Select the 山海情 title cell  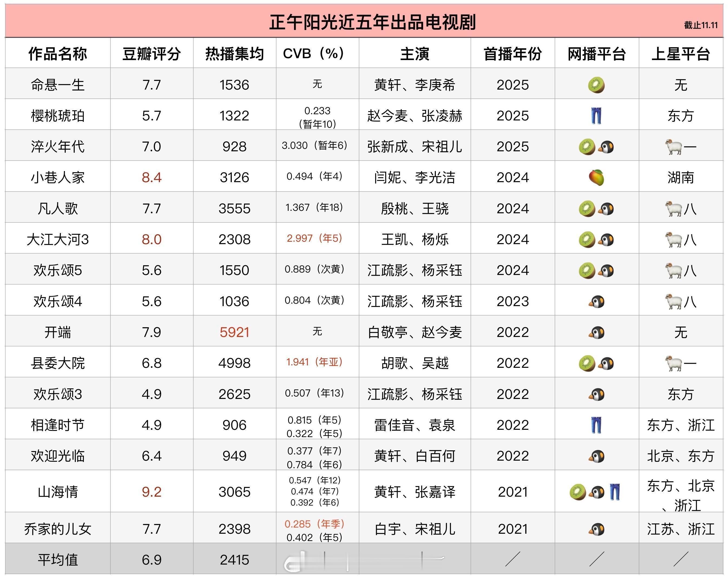pos(58,492)
